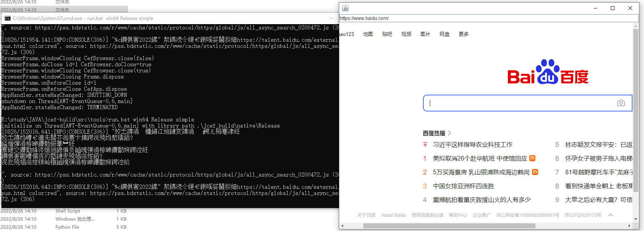Open the 视频 navigation link
This screenshot has width=644, height=231.
click(x=406, y=34)
